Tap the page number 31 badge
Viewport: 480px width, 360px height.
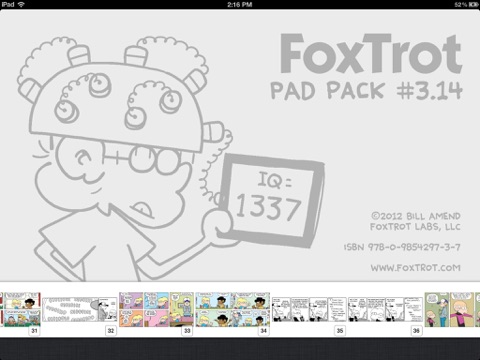pyautogui.click(x=34, y=331)
